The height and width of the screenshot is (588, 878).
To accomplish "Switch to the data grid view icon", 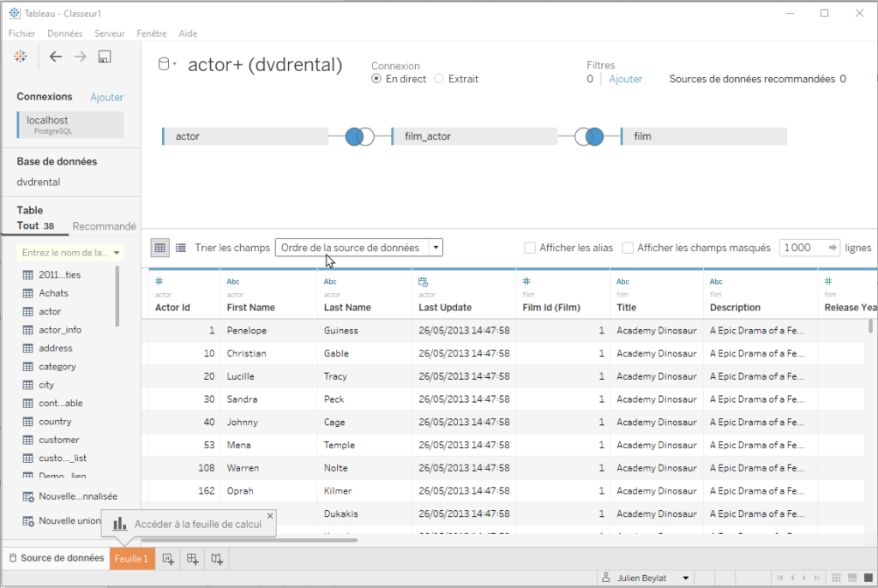I will pyautogui.click(x=160, y=248).
